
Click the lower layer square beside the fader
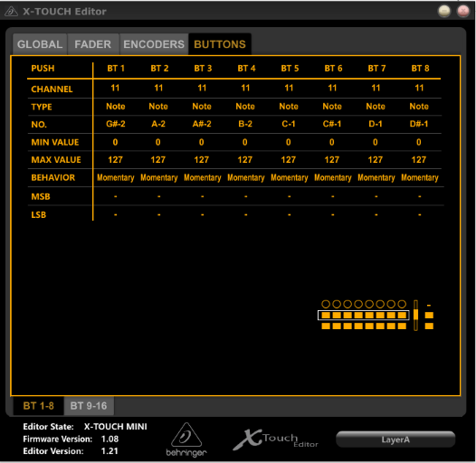(x=429, y=326)
